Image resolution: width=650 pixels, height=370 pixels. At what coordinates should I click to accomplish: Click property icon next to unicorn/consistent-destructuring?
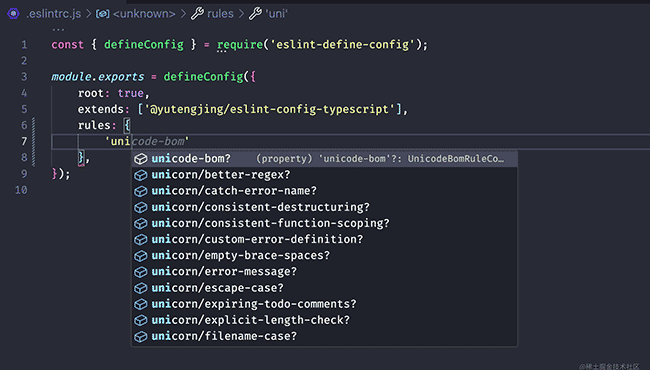141,208
